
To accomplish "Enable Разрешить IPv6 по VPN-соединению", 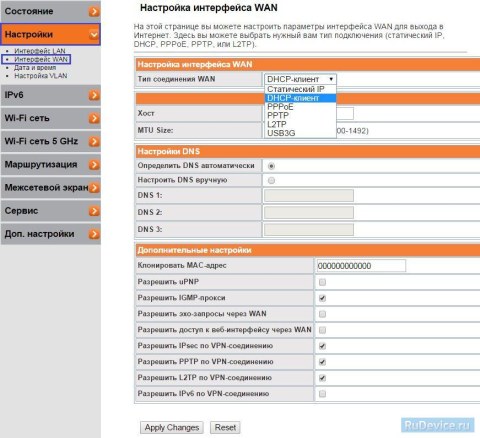I will click(322, 394).
